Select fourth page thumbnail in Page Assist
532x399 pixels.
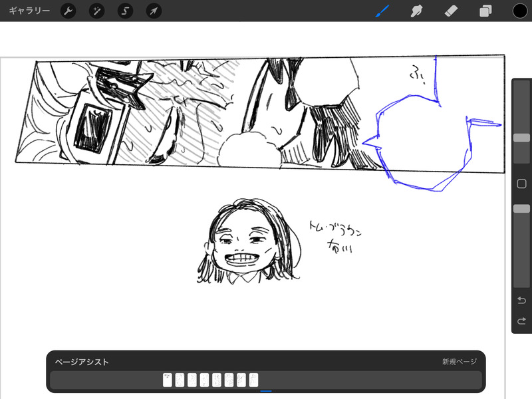(x=204, y=380)
